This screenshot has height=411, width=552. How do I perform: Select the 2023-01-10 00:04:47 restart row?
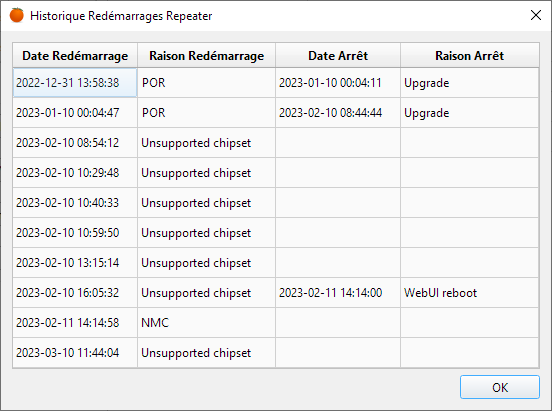(276, 113)
